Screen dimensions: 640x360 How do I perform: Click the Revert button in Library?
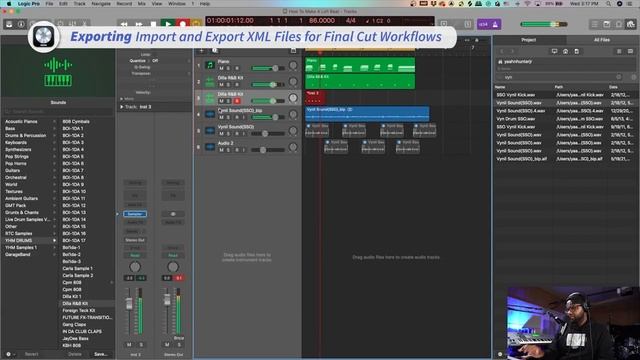click(31, 354)
